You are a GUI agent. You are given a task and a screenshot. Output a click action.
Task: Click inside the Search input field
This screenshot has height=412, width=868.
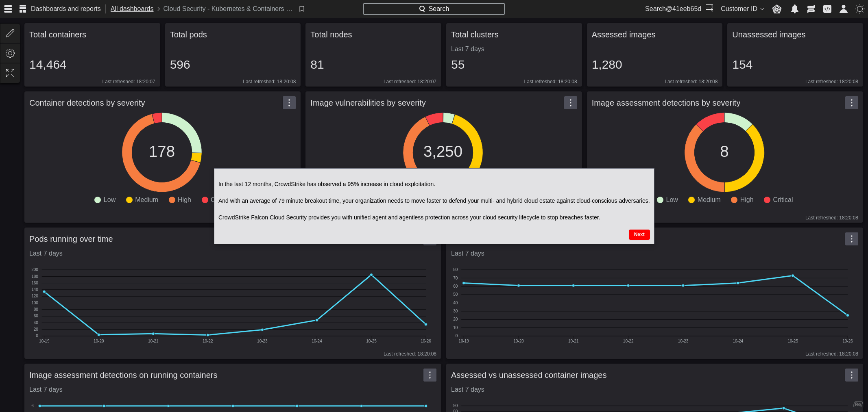point(434,9)
